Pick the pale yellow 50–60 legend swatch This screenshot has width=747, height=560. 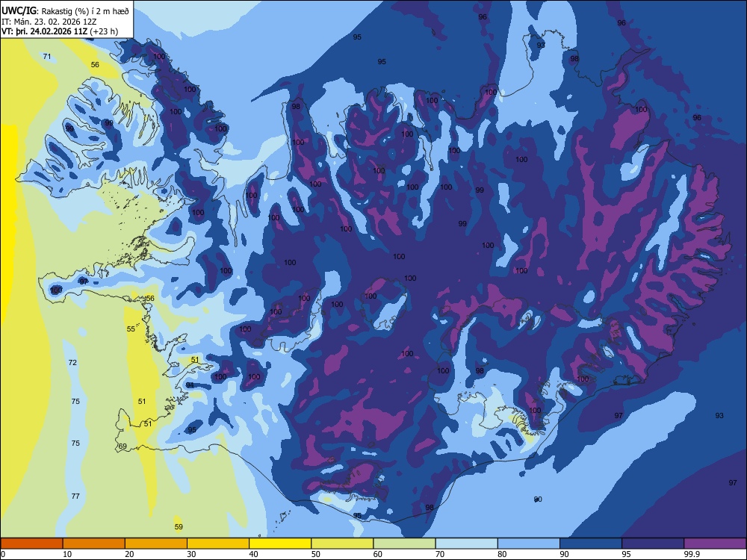342,544
